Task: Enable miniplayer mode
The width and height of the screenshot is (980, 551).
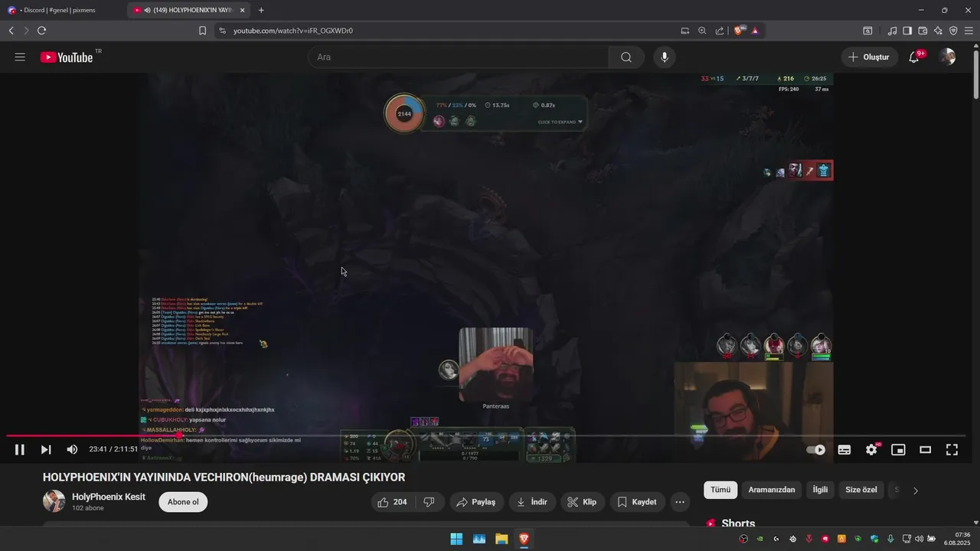Action: [x=898, y=450]
